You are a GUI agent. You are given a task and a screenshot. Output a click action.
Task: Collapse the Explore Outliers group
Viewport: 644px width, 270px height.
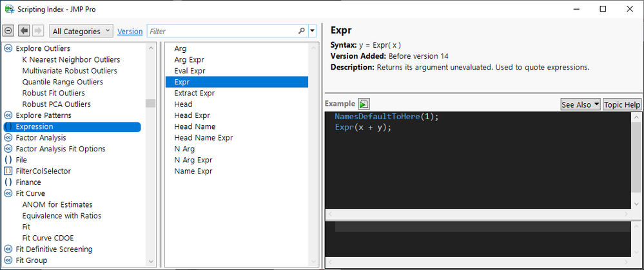point(8,48)
